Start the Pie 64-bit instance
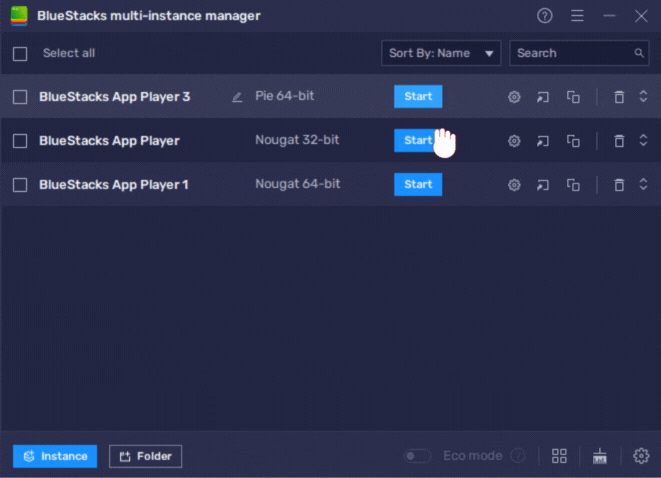The width and height of the screenshot is (661, 478). [418, 97]
